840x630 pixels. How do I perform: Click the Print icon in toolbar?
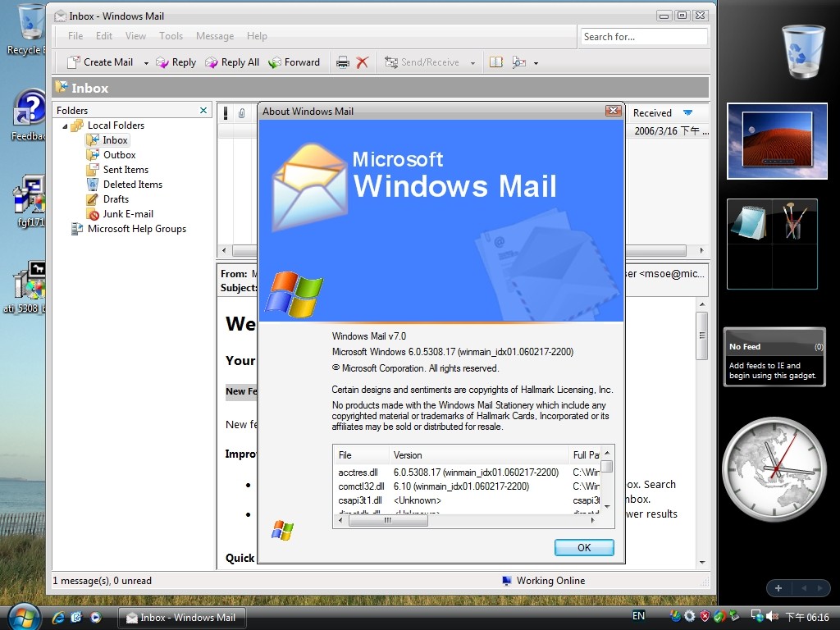click(343, 62)
